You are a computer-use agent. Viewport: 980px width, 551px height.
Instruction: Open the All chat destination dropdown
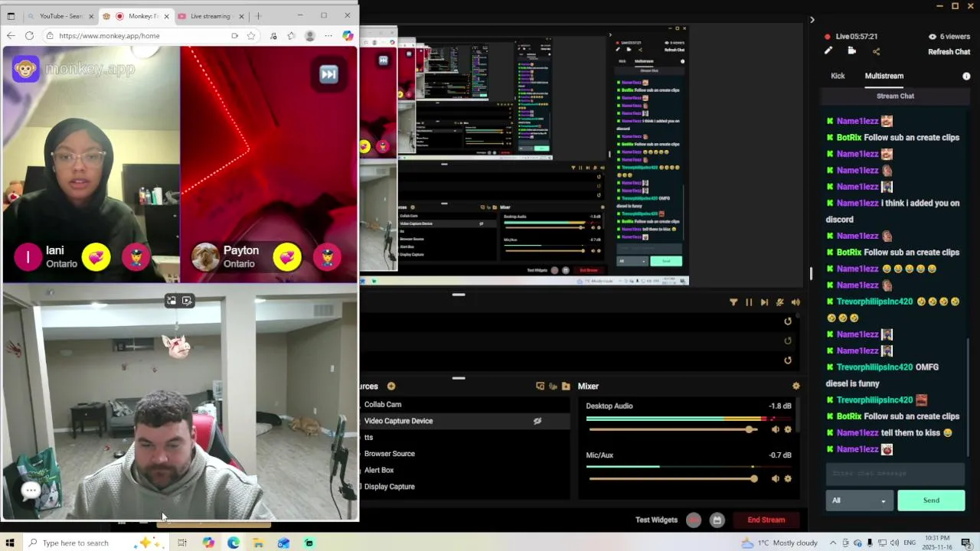tap(858, 500)
